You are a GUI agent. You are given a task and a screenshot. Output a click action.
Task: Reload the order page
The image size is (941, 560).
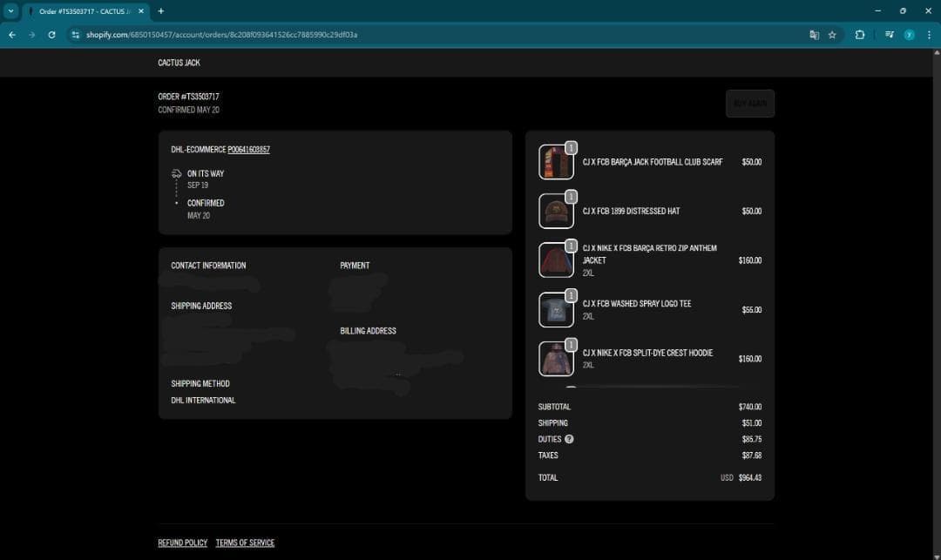(x=52, y=35)
